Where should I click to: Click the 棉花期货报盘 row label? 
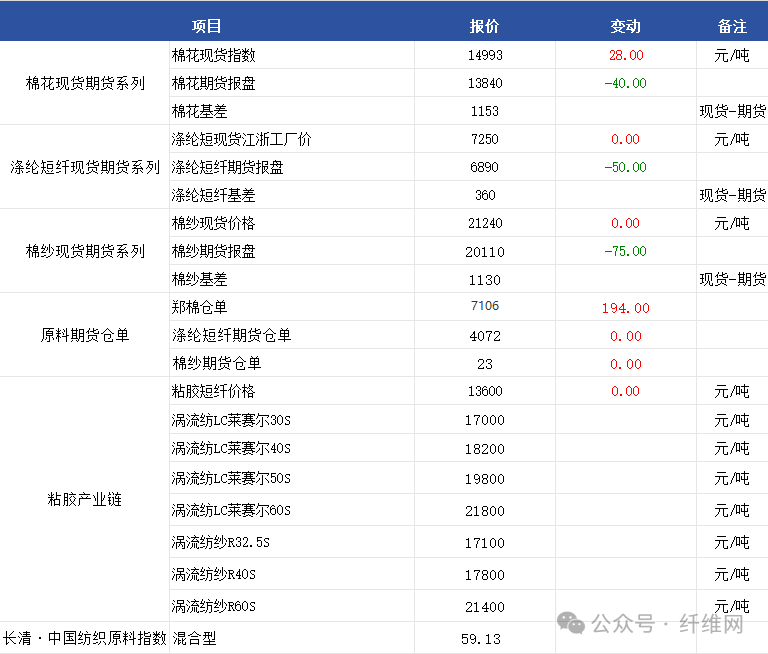pos(214,83)
